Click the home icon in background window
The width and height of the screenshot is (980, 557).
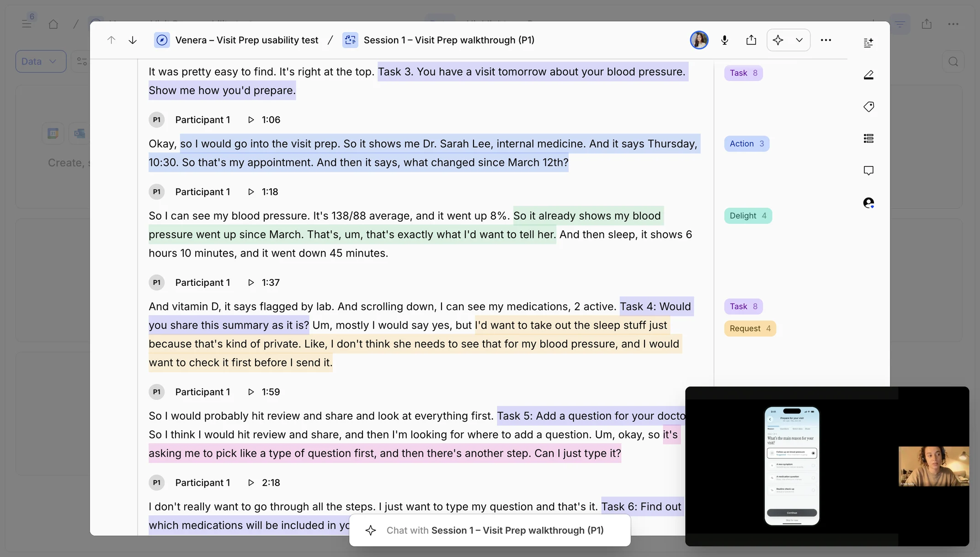(53, 24)
